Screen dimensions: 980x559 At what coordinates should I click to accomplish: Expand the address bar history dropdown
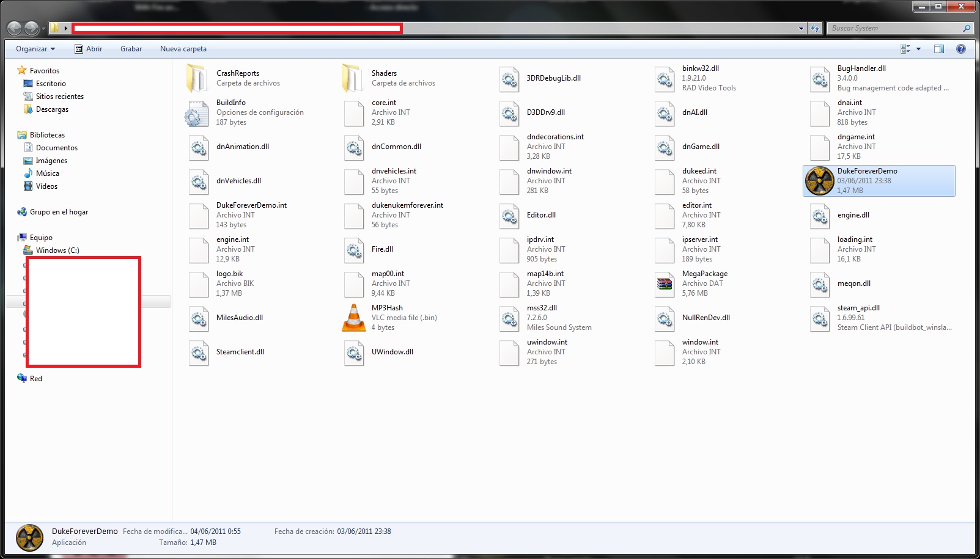click(801, 28)
